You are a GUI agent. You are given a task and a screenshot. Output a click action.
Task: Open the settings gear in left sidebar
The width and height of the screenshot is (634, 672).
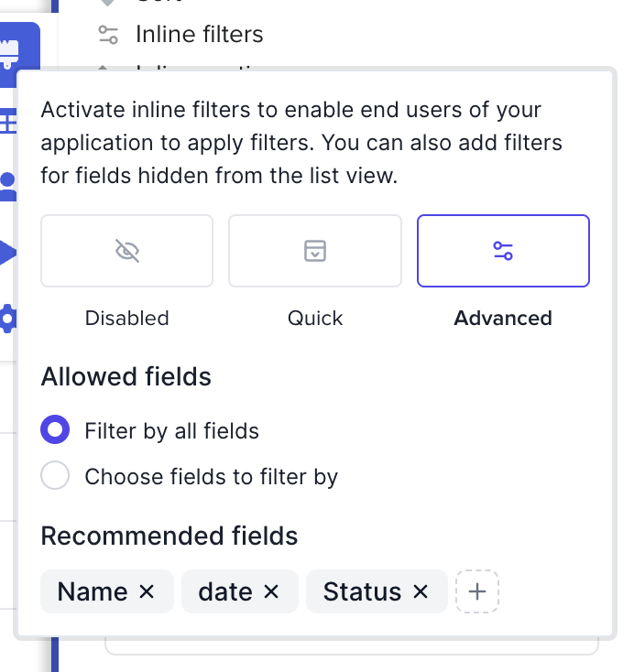pos(8,319)
